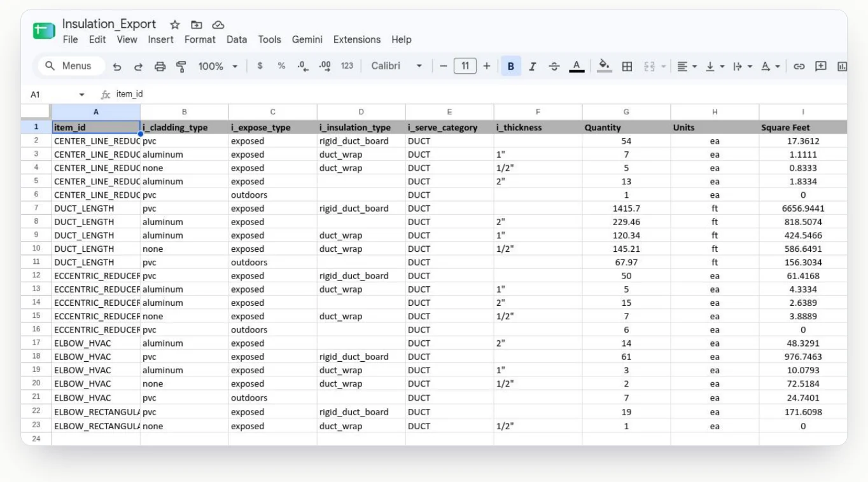Click the redo arrow in the toolbar
Screen dimensions: 868x482
(138, 66)
